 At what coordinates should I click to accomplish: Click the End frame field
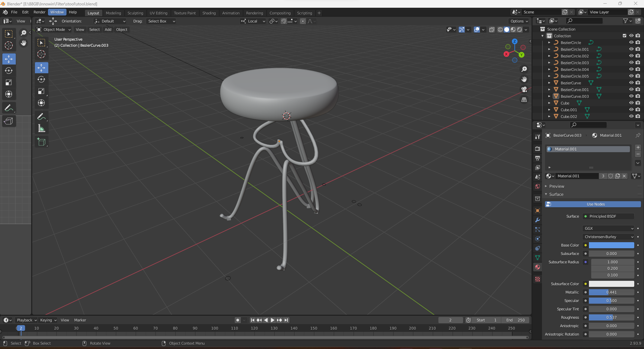point(516,320)
